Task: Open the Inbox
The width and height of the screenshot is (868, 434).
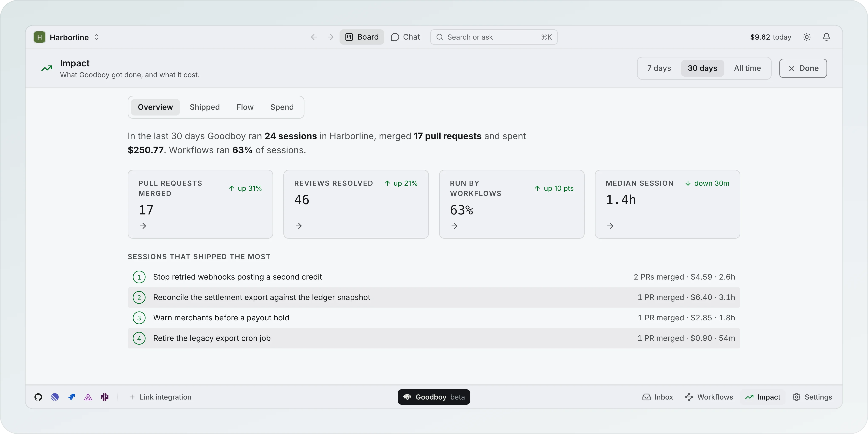Action: click(657, 397)
